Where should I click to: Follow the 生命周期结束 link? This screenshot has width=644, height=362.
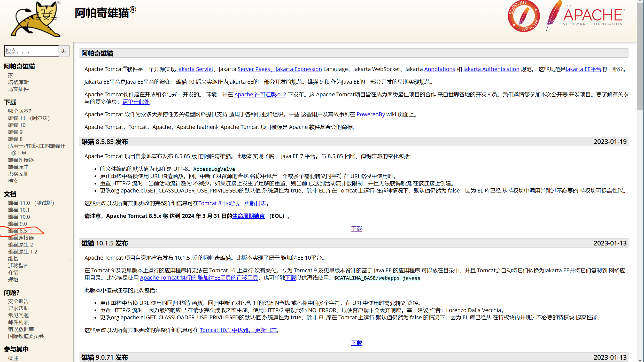pos(248,216)
